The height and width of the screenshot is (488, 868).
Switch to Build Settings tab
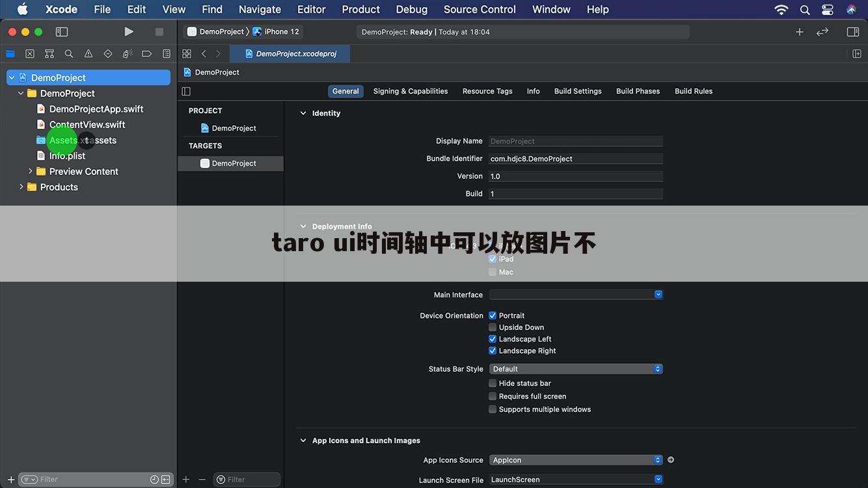578,91
